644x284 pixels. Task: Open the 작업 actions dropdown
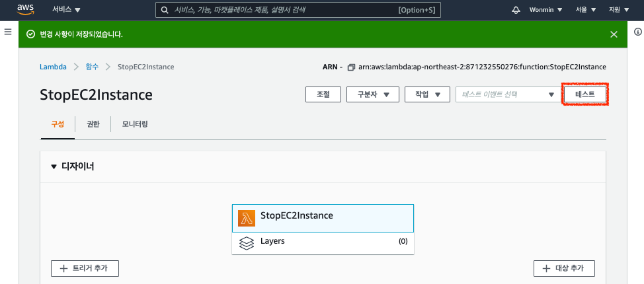[427, 94]
